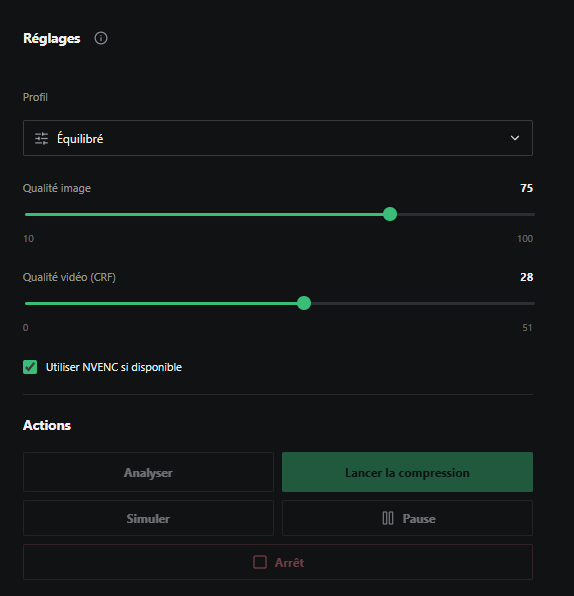Toggle the 'Utiliser NVENC si disponible' label
574x596 pixels.
[x=114, y=367]
